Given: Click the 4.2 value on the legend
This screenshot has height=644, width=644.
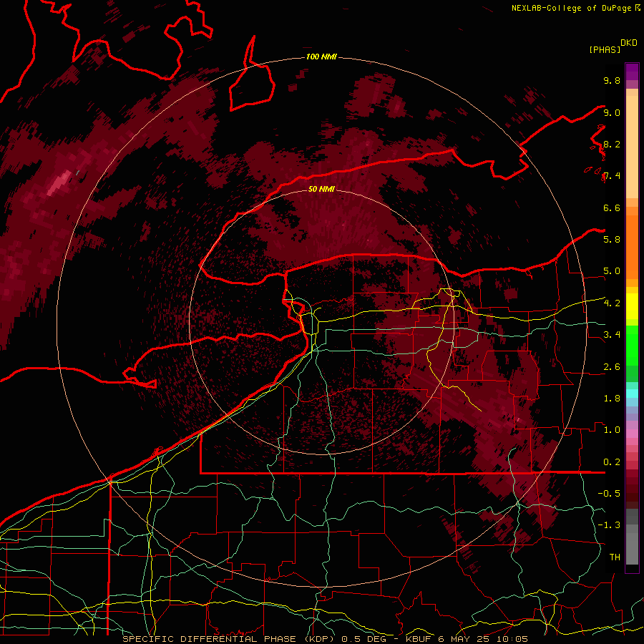Looking at the screenshot, I should 612,303.
